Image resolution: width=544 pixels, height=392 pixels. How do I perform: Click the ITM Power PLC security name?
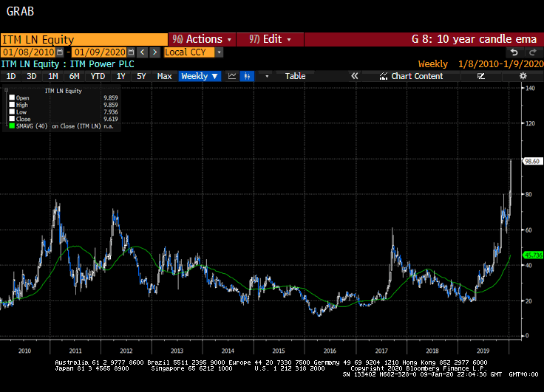pos(102,64)
